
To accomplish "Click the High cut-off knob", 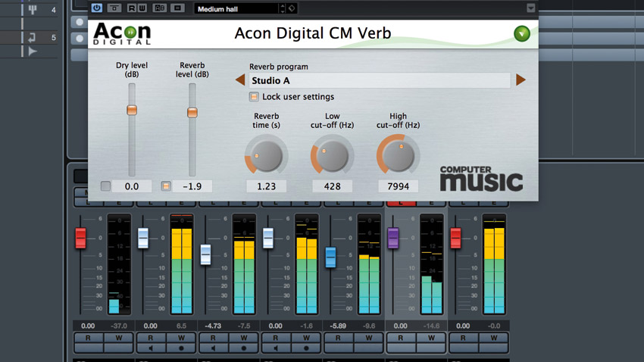I will [x=398, y=156].
